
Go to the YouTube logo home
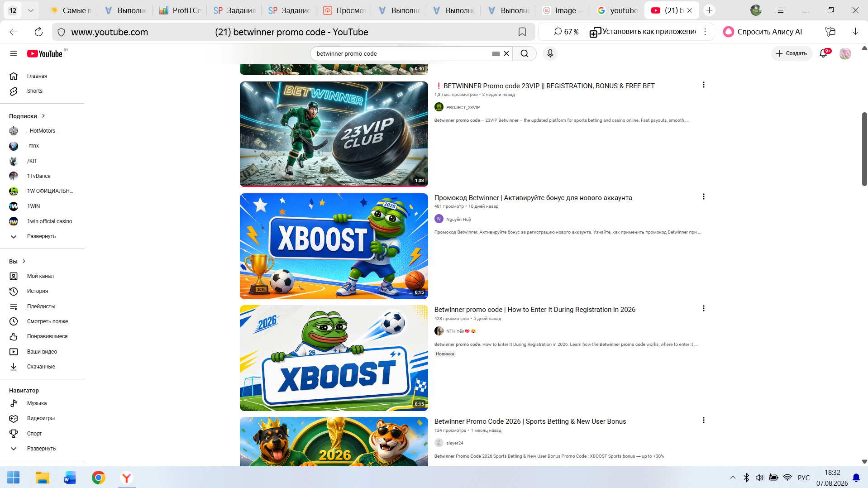tap(45, 53)
